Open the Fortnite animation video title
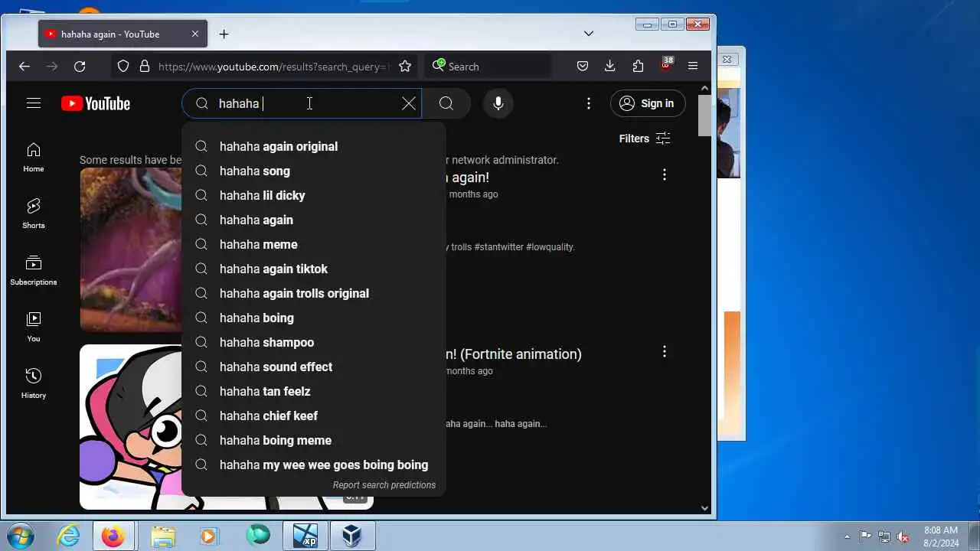The image size is (980, 551). click(513, 354)
